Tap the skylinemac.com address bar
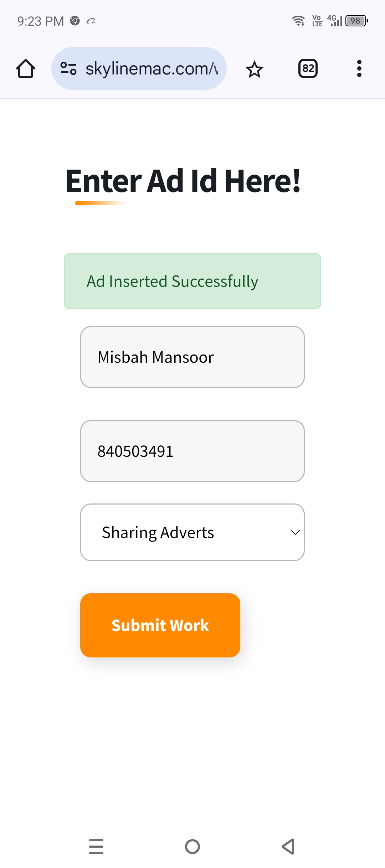 (139, 68)
